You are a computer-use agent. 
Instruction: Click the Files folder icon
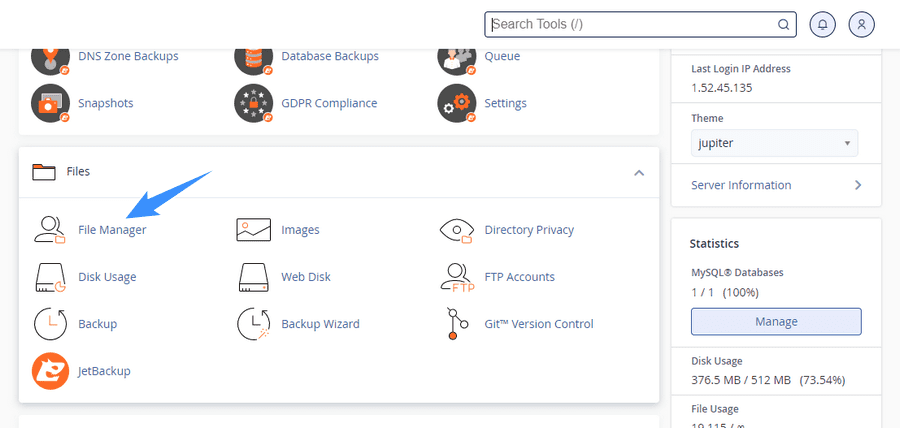pyautogui.click(x=44, y=172)
